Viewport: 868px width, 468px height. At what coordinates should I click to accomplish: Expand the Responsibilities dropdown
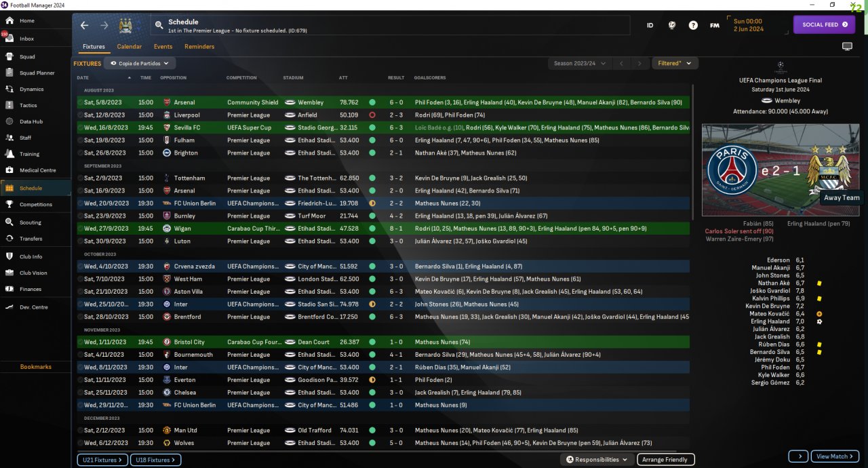coord(597,459)
